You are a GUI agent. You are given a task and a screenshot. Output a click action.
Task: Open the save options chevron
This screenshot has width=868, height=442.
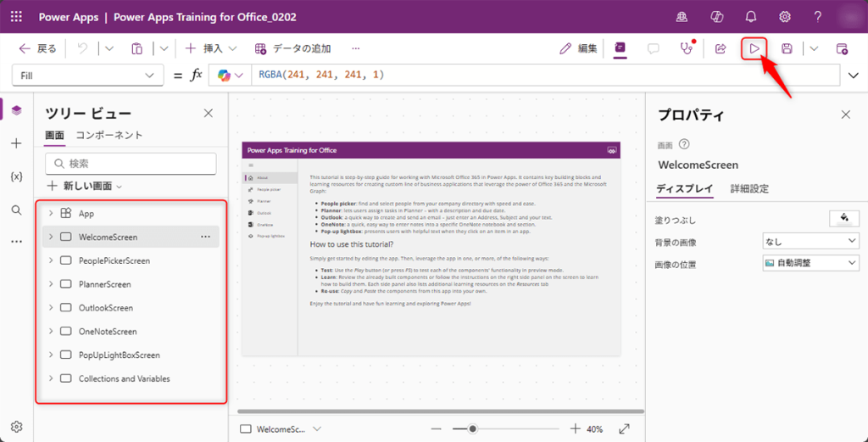coord(814,48)
